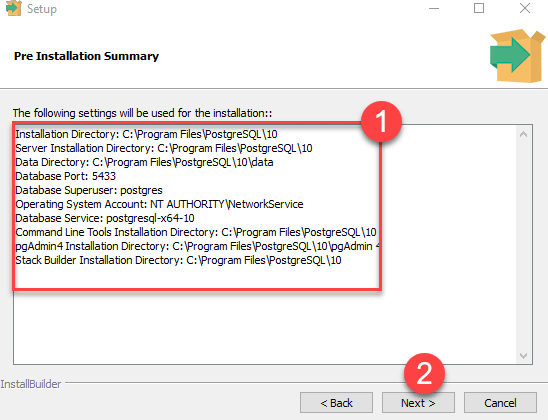Image resolution: width=548 pixels, height=420 pixels.
Task: Cancel the PostgreSQL setup
Action: click(x=500, y=403)
